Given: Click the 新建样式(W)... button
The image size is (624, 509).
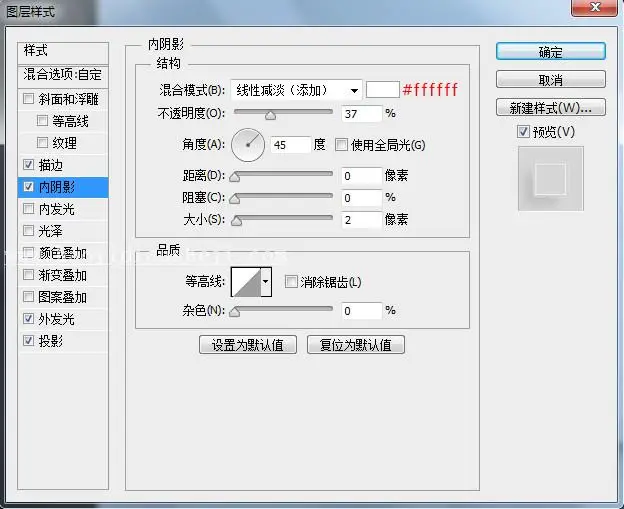Looking at the screenshot, I should point(551,107).
